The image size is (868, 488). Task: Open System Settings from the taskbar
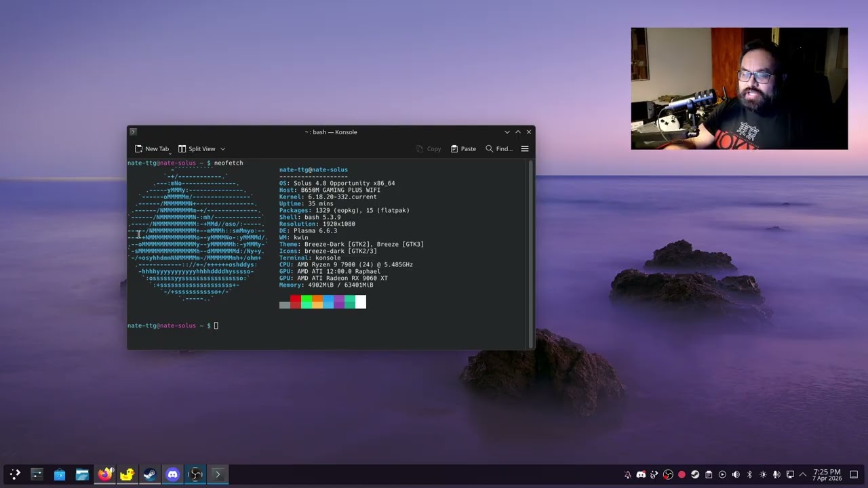point(37,474)
